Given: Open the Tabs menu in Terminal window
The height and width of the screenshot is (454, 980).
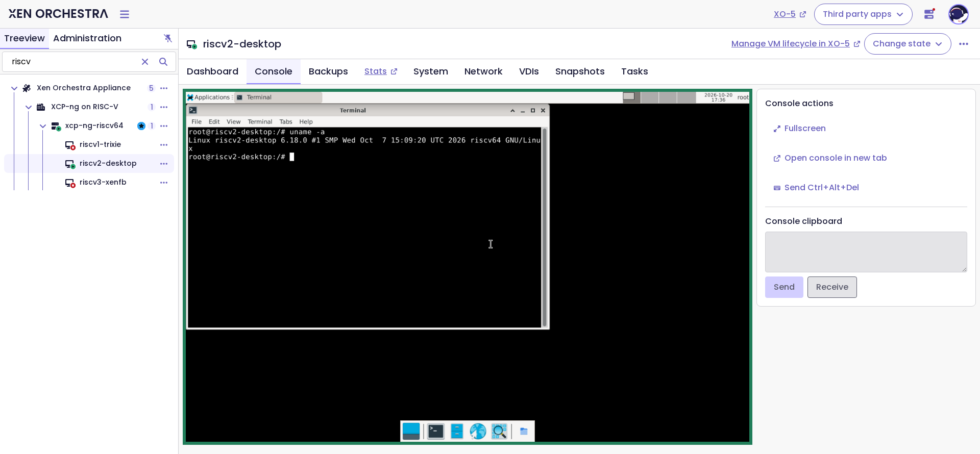Looking at the screenshot, I should pos(286,122).
